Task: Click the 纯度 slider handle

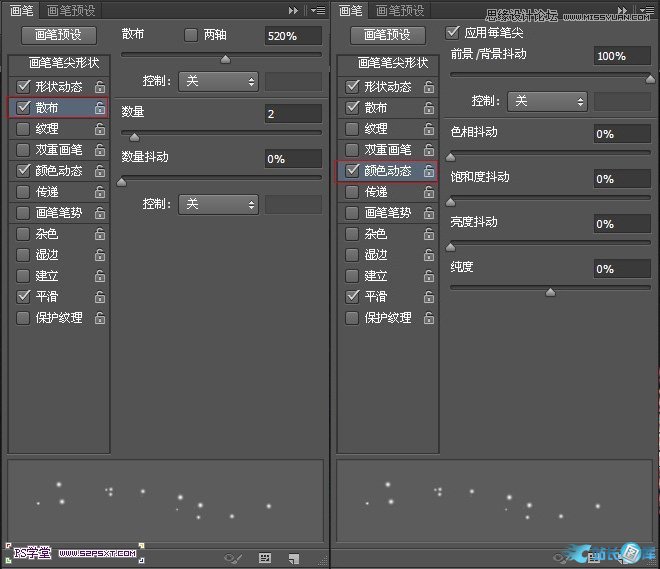Action: coord(550,292)
